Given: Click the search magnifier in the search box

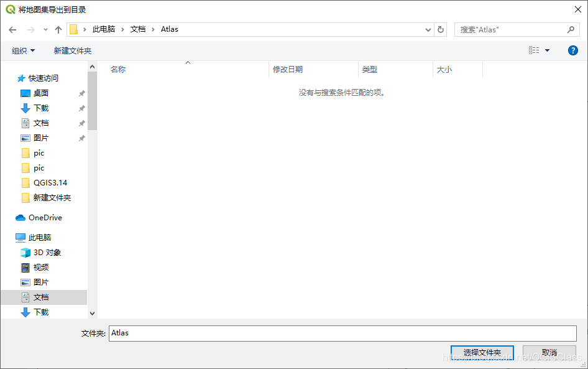Looking at the screenshot, I should click(x=570, y=29).
